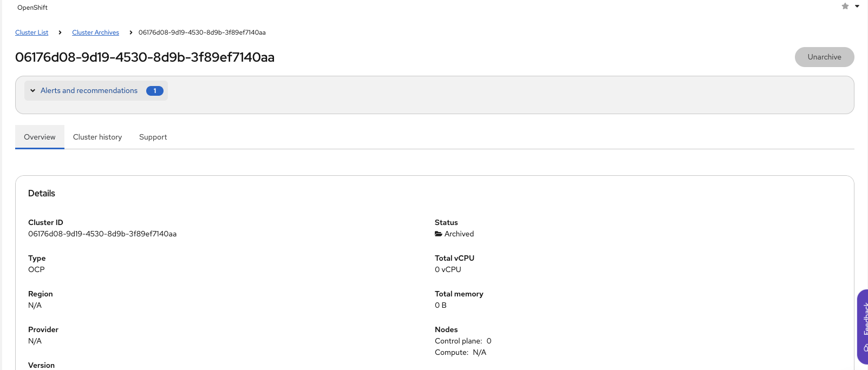Image resolution: width=868 pixels, height=370 pixels.
Task: Click the OpenShift label at top
Action: 32,8
